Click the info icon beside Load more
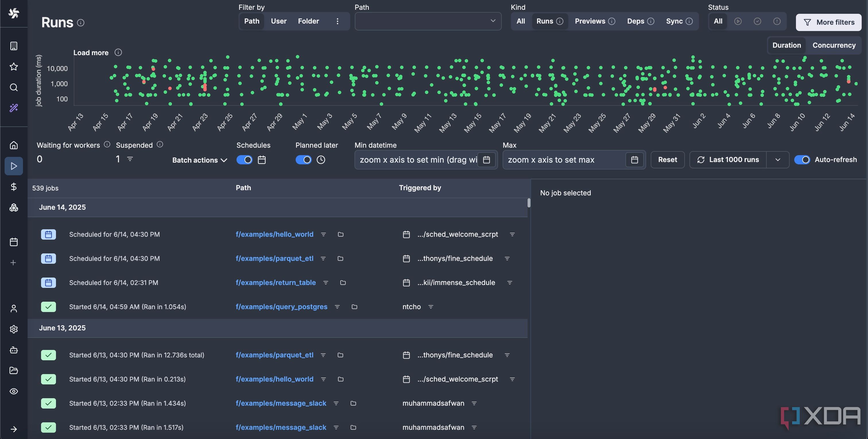 [118, 52]
